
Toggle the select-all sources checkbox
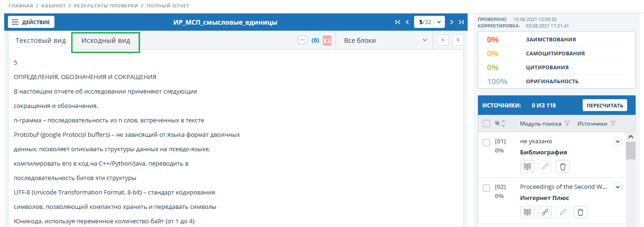486,124
